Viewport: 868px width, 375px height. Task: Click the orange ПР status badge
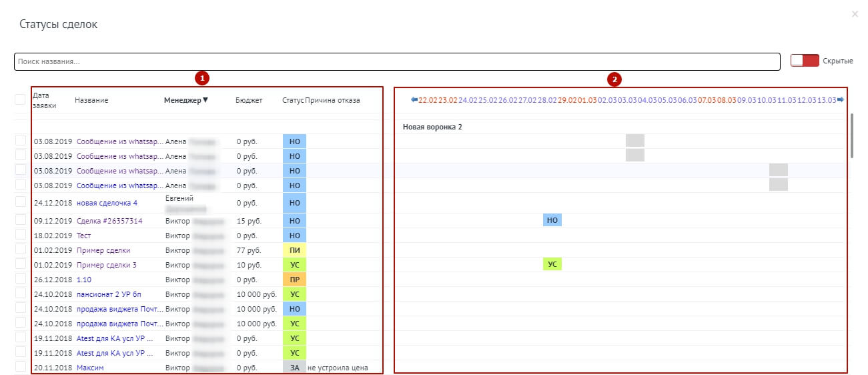coord(294,280)
